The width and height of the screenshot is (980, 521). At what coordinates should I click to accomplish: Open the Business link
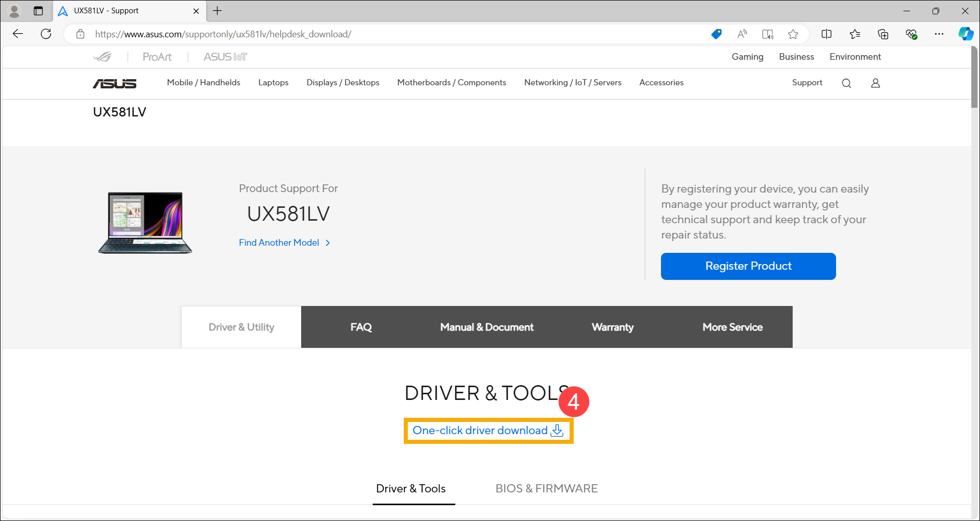[796, 57]
